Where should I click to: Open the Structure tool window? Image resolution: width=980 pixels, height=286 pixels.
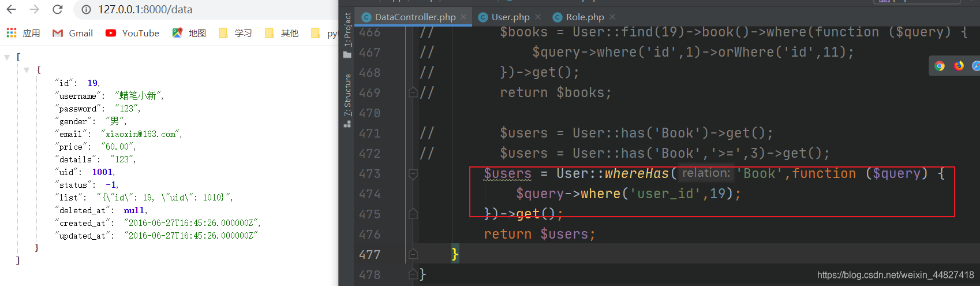347,99
